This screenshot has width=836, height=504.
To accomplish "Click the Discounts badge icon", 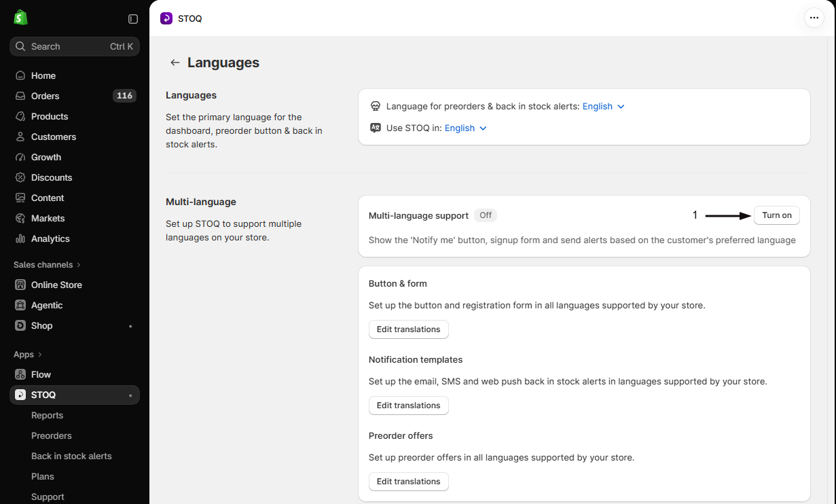I will tap(20, 177).
